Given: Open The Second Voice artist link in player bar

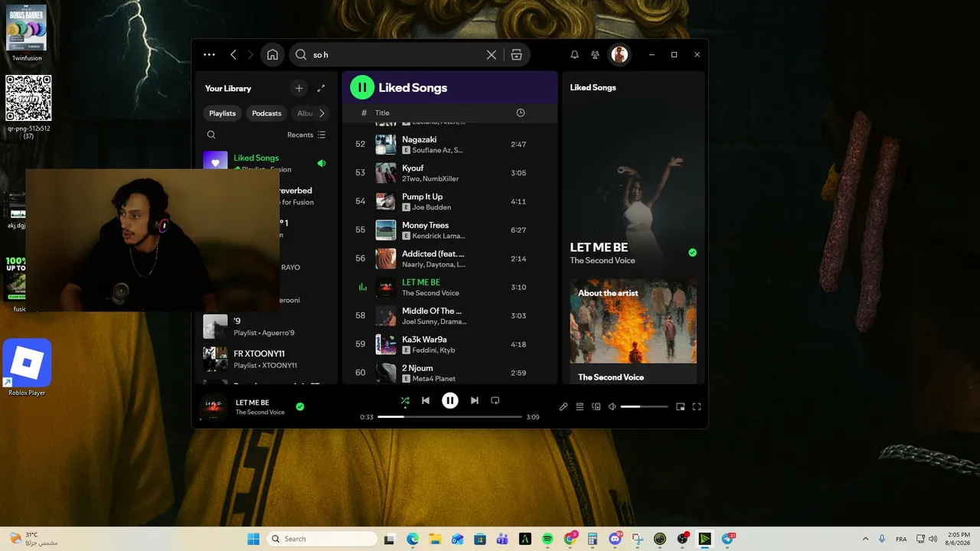Looking at the screenshot, I should [x=260, y=412].
